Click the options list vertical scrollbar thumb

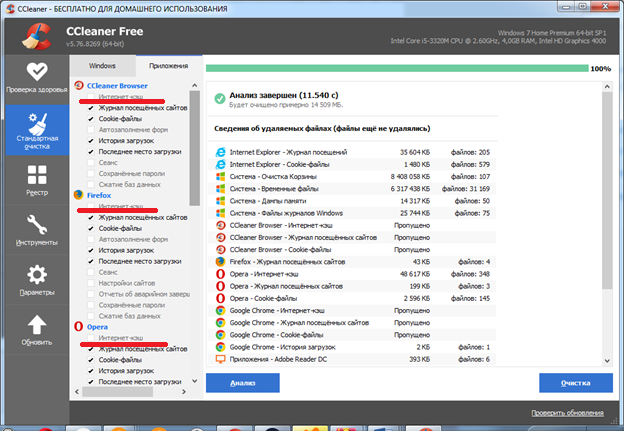(x=195, y=148)
